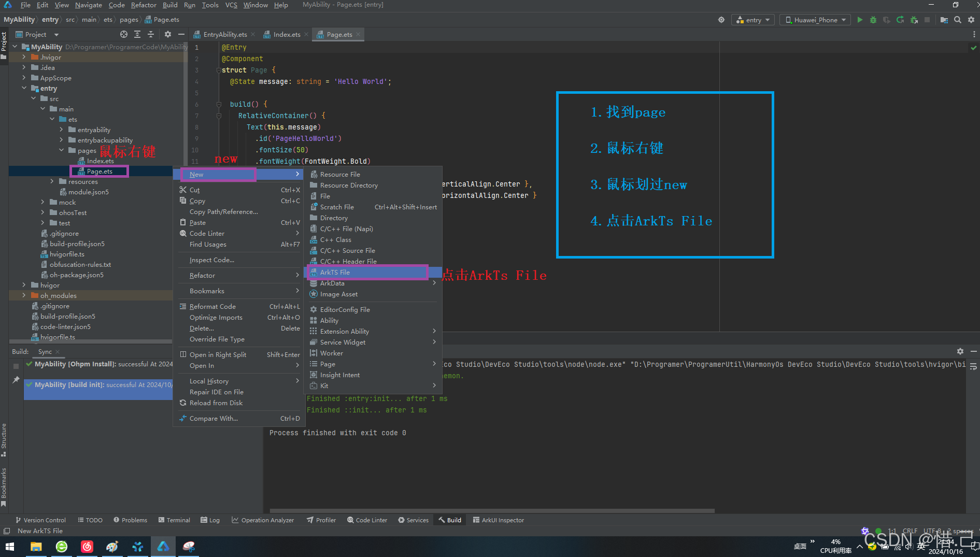Select MyAbility Ohpm Install build result
The width and height of the screenshot is (980, 557).
pyautogui.click(x=99, y=364)
